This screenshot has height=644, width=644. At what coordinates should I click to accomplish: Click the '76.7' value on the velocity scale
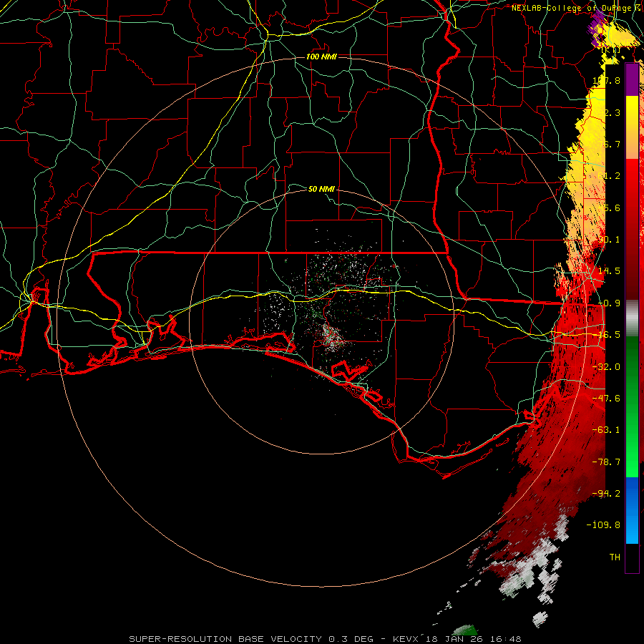tap(609, 144)
